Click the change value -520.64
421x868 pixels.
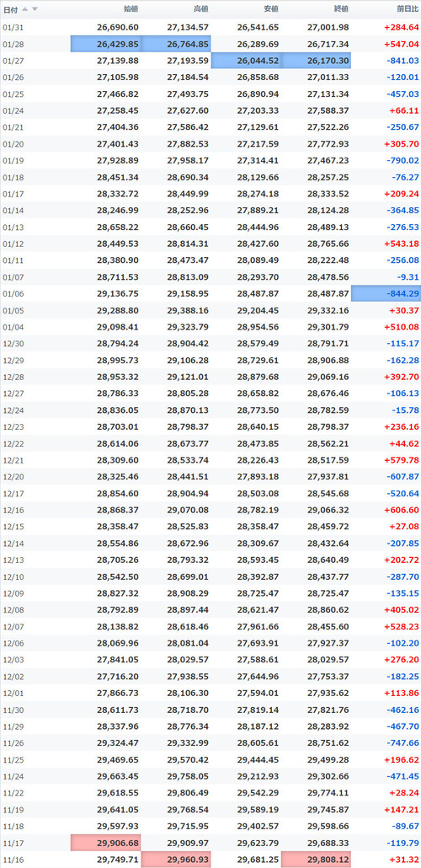click(x=402, y=493)
